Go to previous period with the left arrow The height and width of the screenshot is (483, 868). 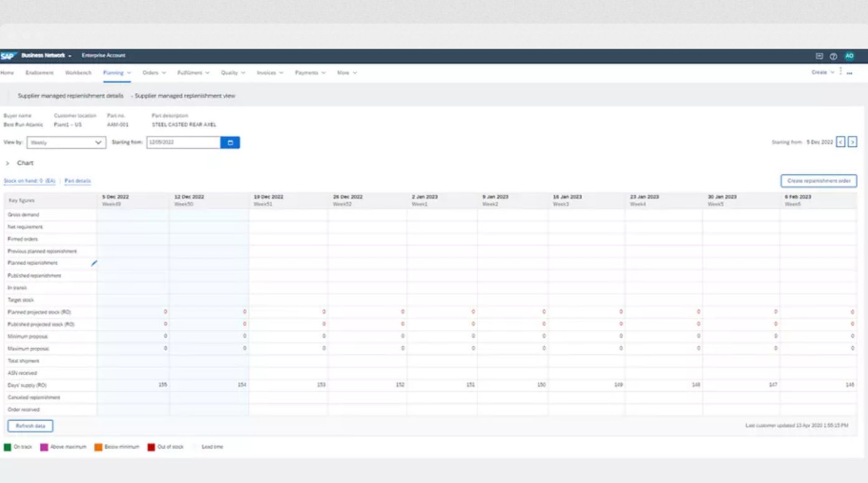point(841,141)
